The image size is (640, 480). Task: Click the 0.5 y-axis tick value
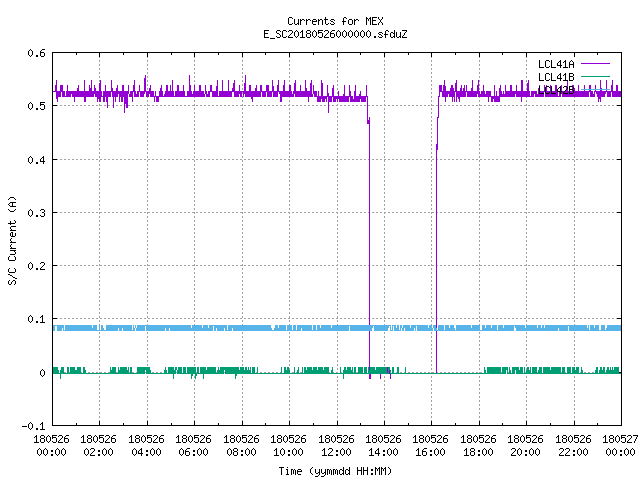(36, 106)
